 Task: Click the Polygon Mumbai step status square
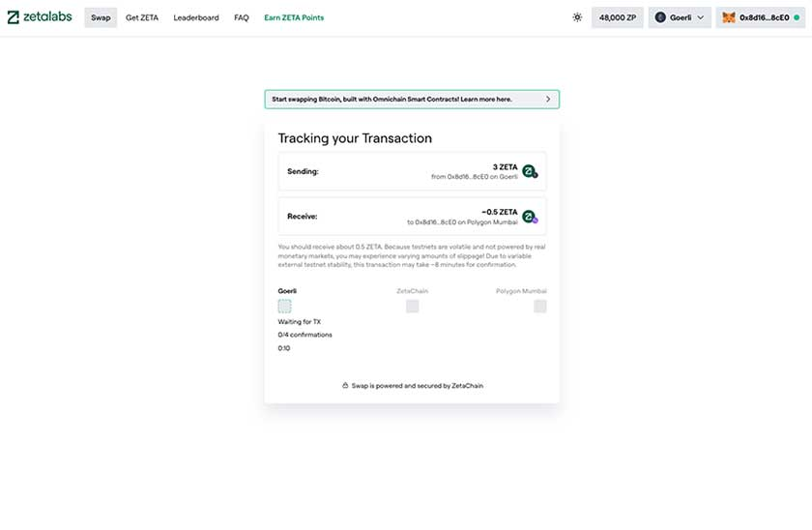540,307
